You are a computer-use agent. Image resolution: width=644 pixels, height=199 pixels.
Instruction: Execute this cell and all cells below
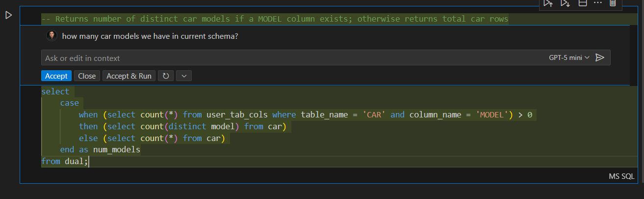point(565,3)
